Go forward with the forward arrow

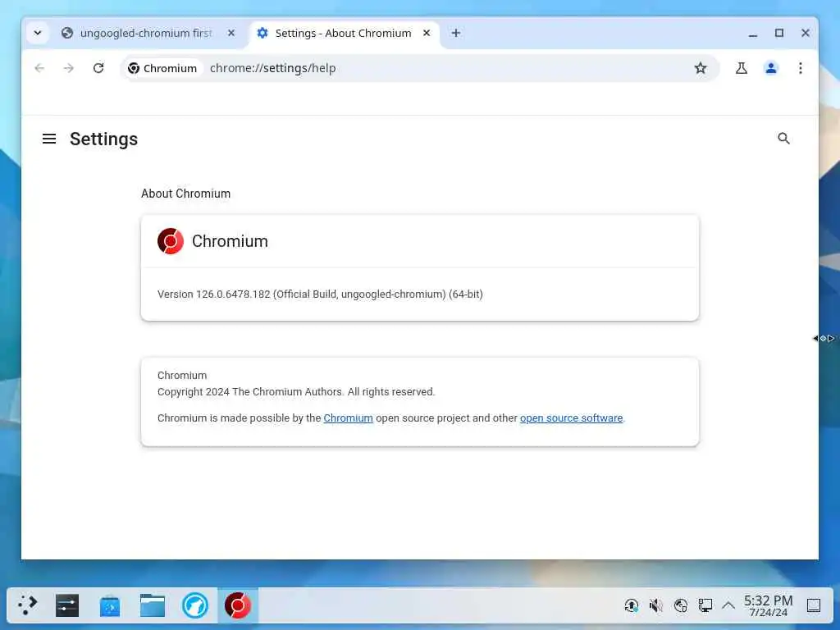pos(69,68)
